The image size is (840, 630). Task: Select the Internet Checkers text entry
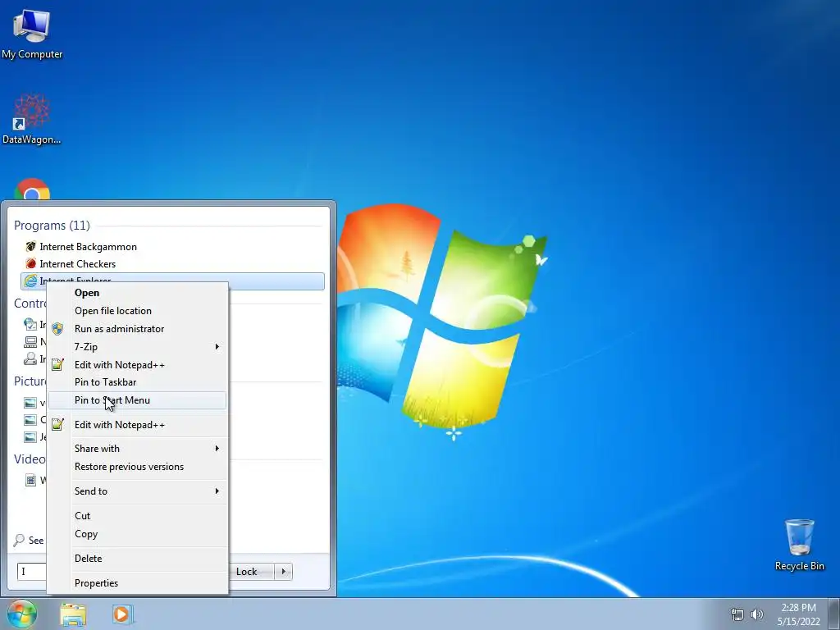pyautogui.click(x=78, y=263)
